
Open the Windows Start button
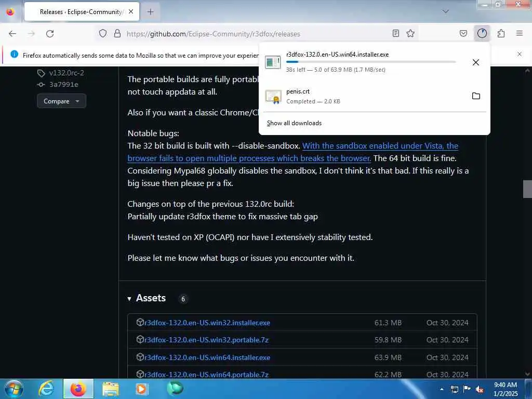14,389
